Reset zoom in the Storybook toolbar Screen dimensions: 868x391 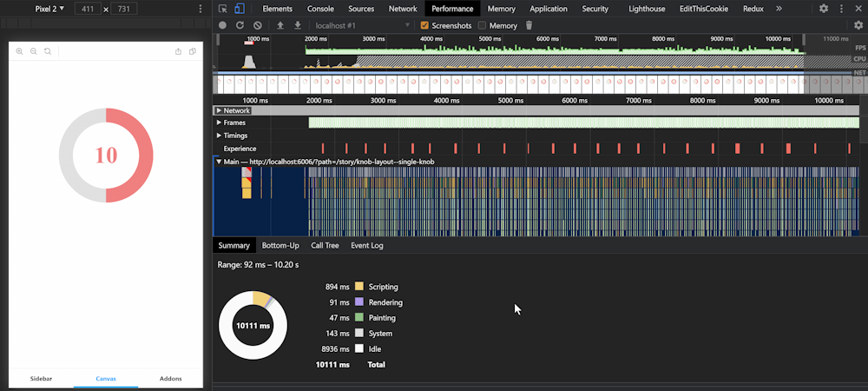48,51
